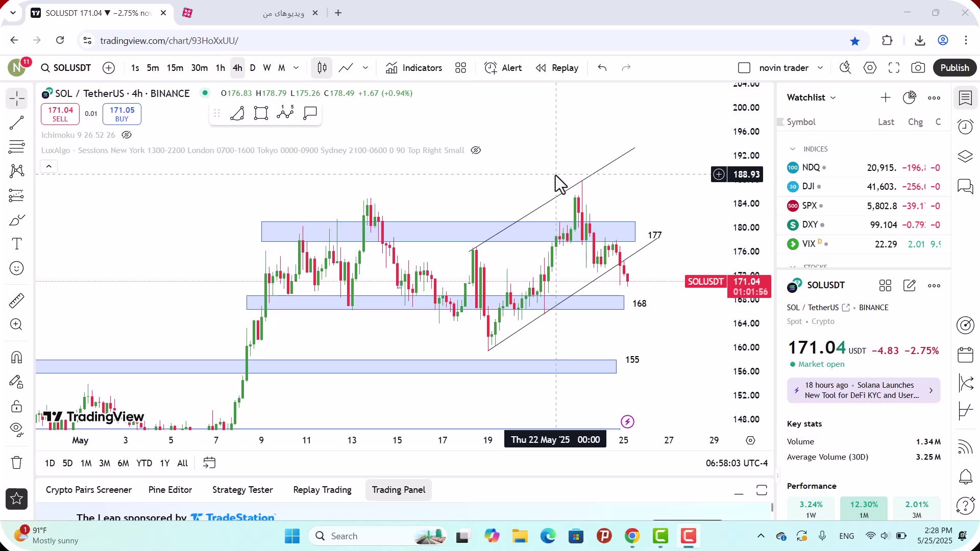Switch to the Strategy Tester tab
The image size is (980, 551).
[242, 490]
